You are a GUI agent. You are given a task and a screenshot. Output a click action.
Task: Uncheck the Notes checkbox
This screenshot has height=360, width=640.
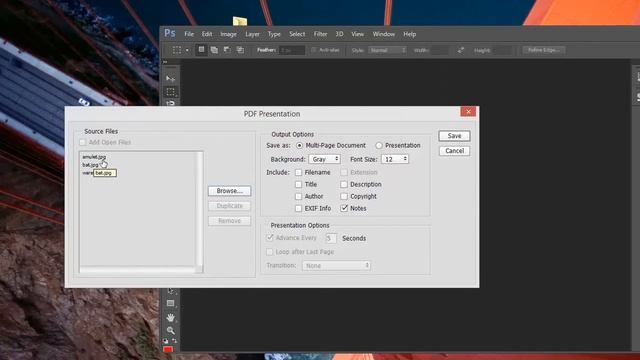pos(344,208)
